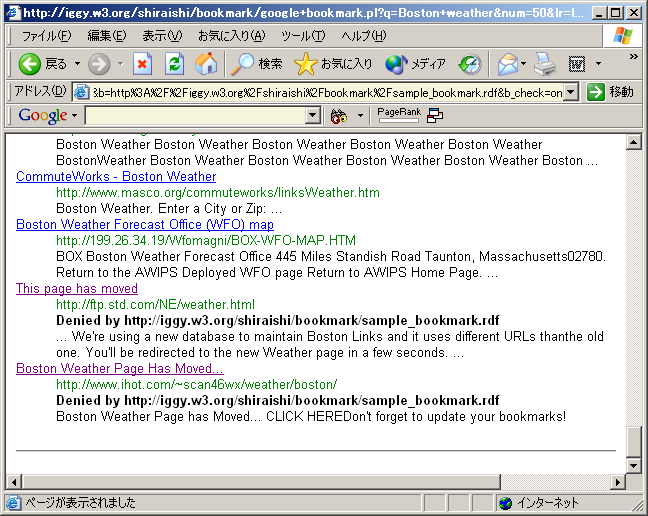Open Favorites (お気に入り) star button
This screenshot has height=516, width=648.
click(x=334, y=64)
